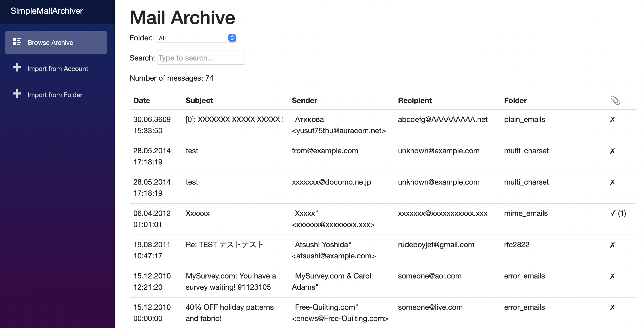Image resolution: width=644 pixels, height=328 pixels.
Task: Open the Re: TEST テストテスト message
Action: pos(224,245)
